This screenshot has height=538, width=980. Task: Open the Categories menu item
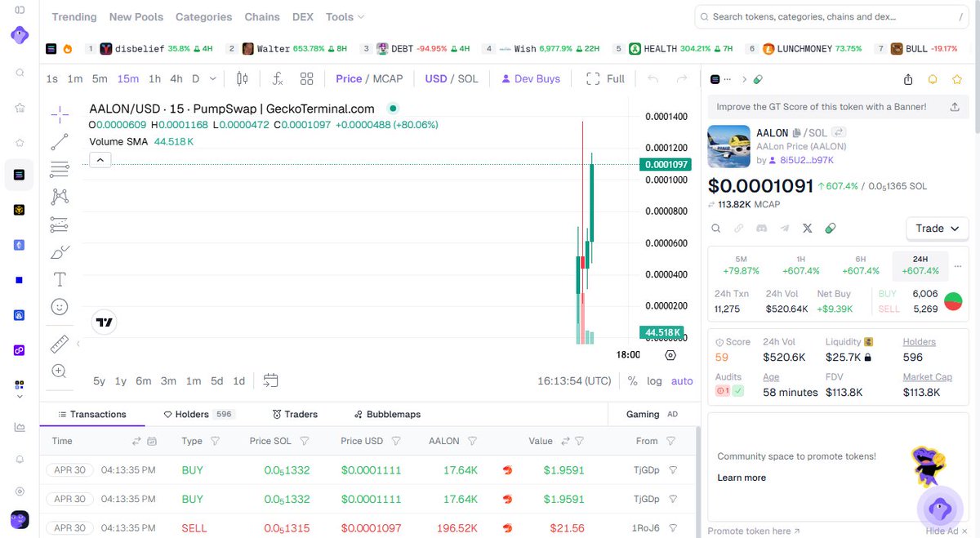click(x=204, y=16)
